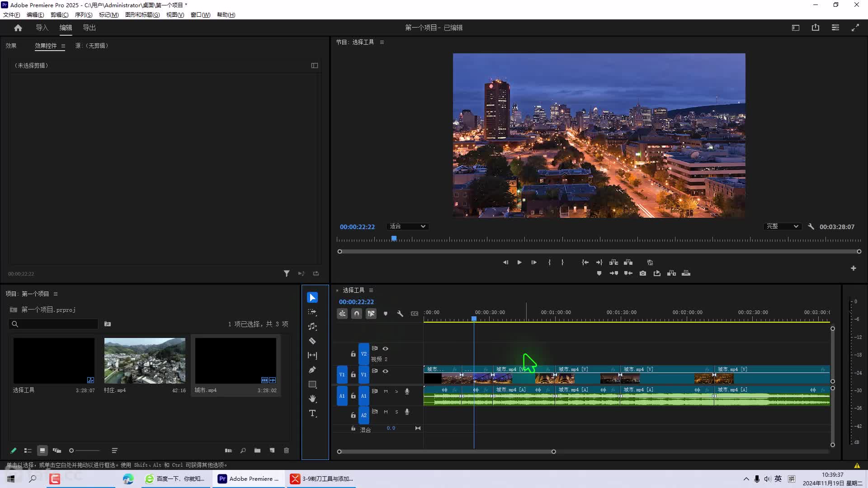
Task: Toggle V1 track output eye
Action: [386, 371]
